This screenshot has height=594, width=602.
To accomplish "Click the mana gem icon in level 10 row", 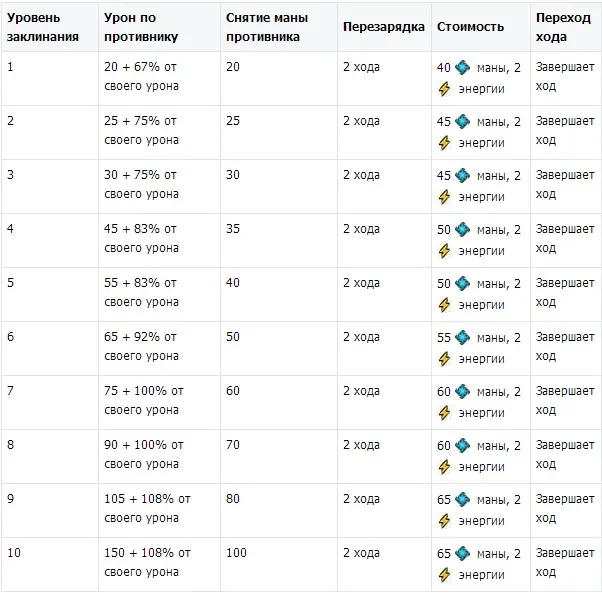I will (x=462, y=553).
